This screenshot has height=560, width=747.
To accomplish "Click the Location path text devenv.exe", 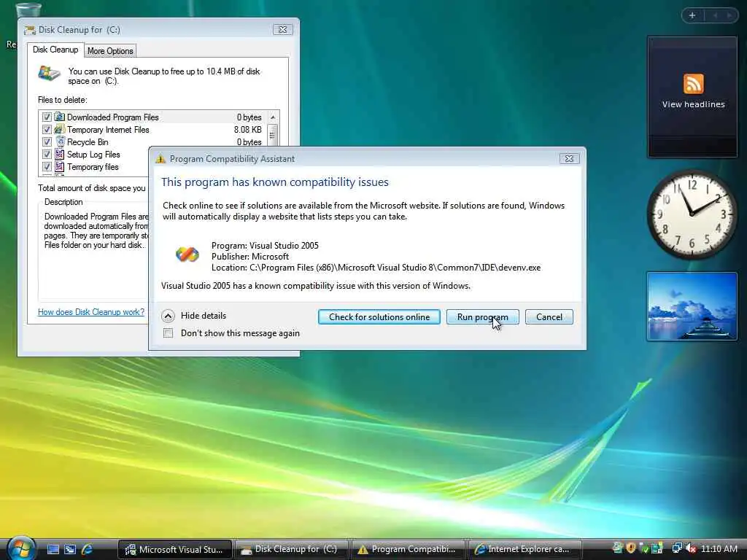I will (376, 268).
